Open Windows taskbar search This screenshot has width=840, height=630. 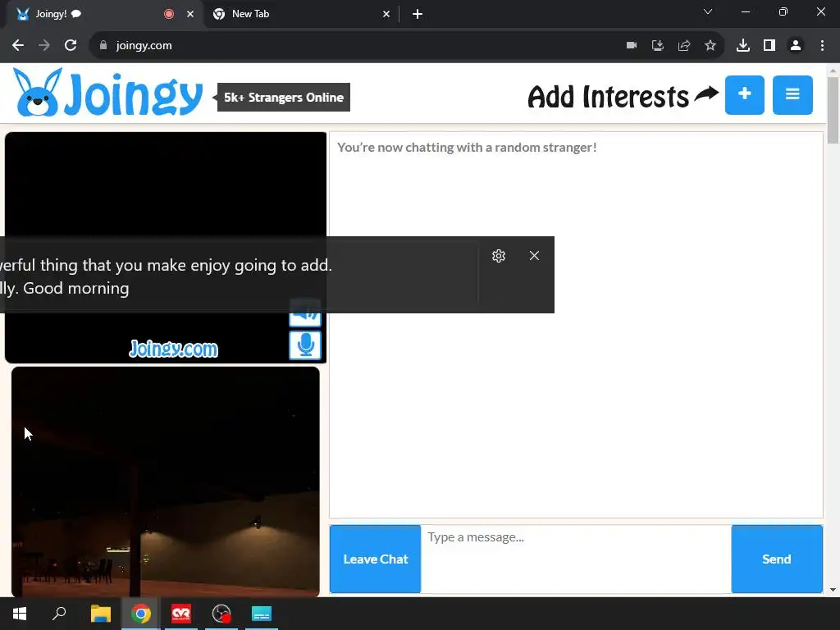click(x=59, y=614)
